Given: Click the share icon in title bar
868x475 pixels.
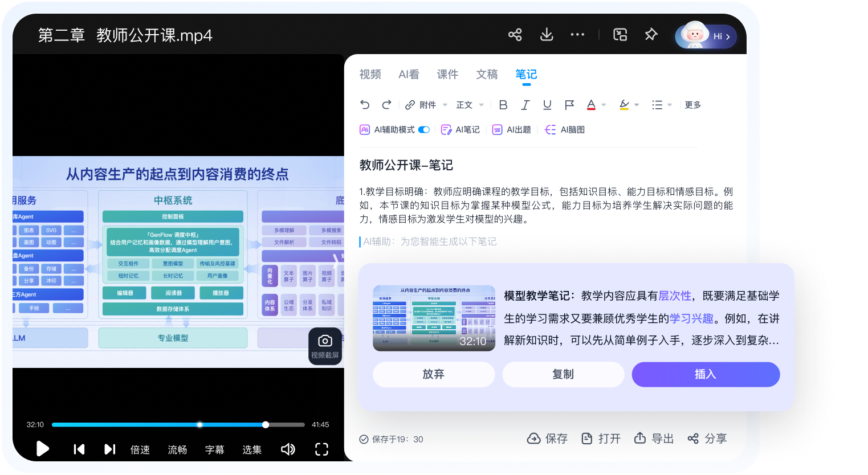Looking at the screenshot, I should coord(515,35).
